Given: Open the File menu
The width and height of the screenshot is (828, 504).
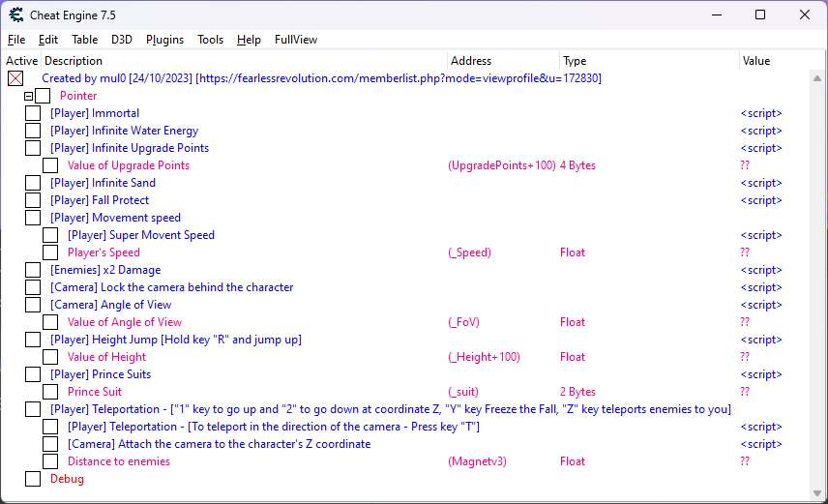Looking at the screenshot, I should coord(16,40).
